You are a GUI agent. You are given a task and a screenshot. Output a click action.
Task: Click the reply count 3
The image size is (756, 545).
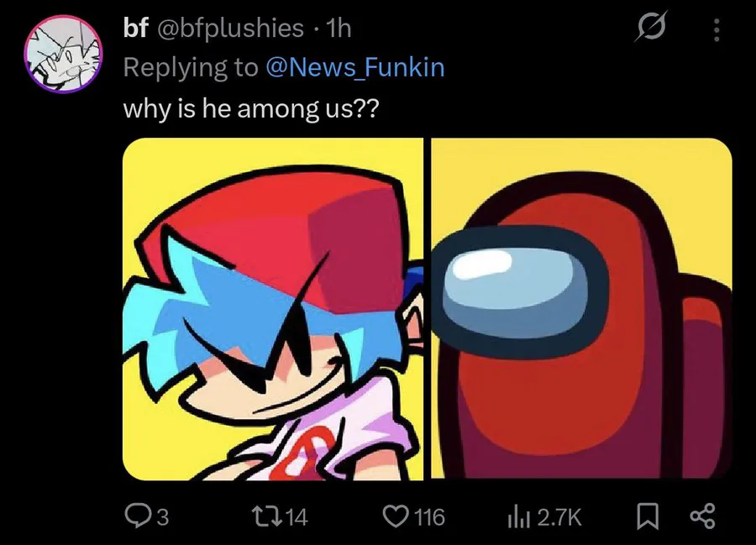163,517
